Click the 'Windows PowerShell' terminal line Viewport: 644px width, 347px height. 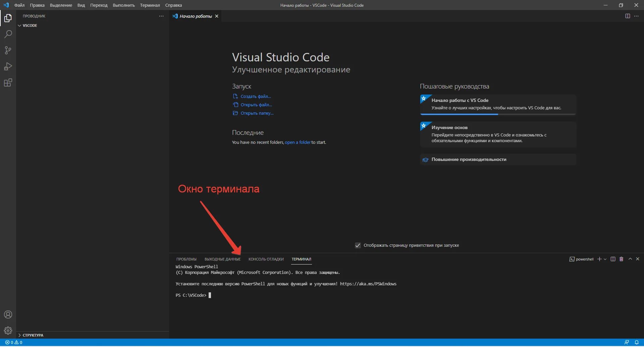coord(197,267)
